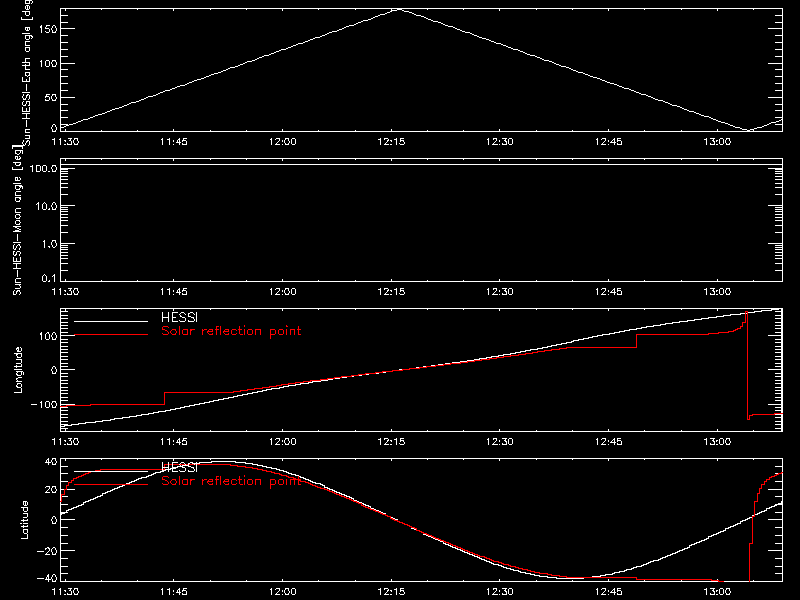This screenshot has width=800, height=600.
Task: Click the 100.0 tick label on Moon angle plot
Action: tap(44, 168)
